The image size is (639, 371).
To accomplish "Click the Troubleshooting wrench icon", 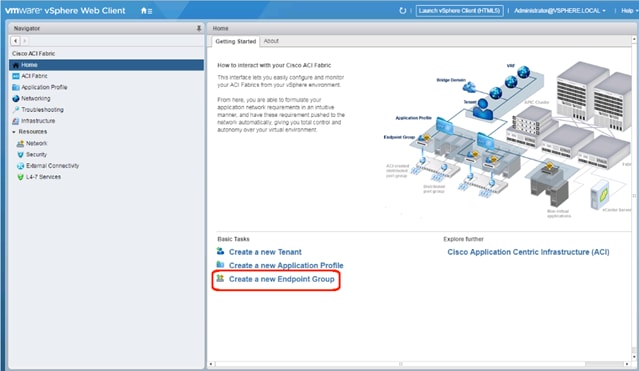I will pos(15,110).
